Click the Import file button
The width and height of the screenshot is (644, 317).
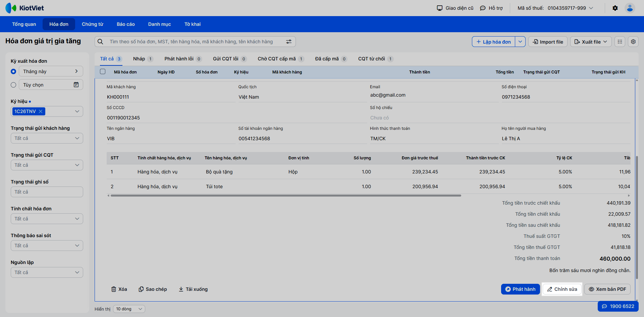[x=548, y=42]
